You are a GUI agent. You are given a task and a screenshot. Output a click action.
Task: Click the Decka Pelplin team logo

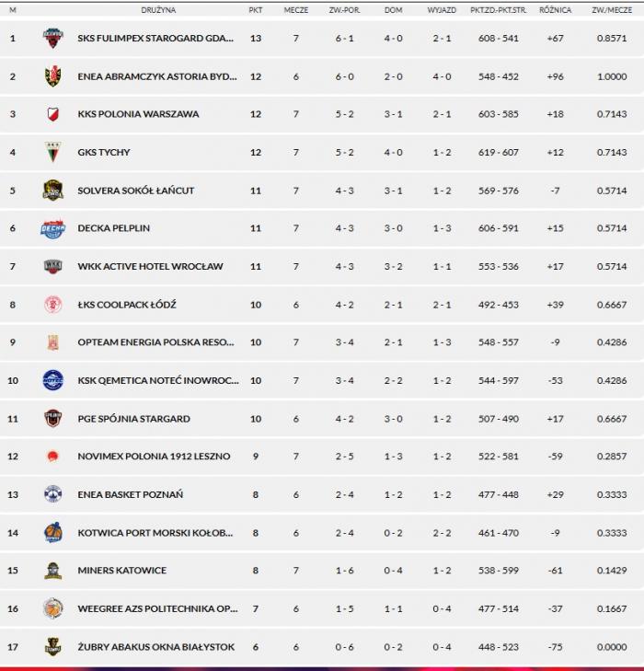coord(53,229)
